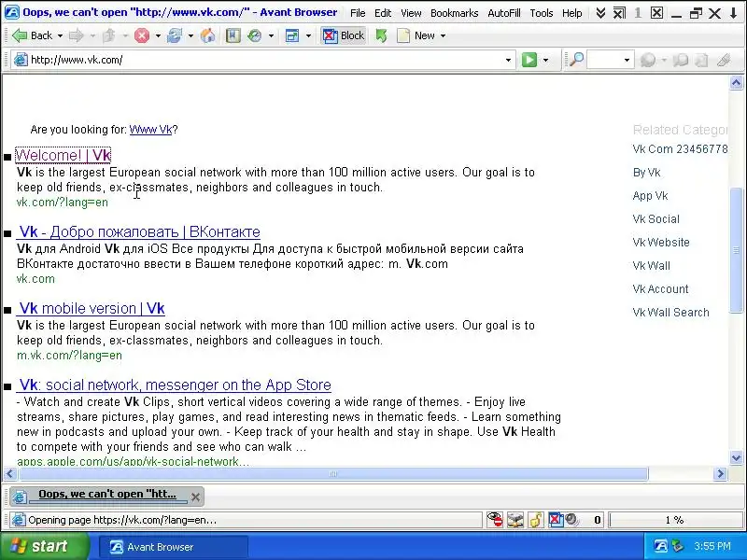Stop loading with the red X icon
The width and height of the screenshot is (747, 560).
click(x=142, y=35)
